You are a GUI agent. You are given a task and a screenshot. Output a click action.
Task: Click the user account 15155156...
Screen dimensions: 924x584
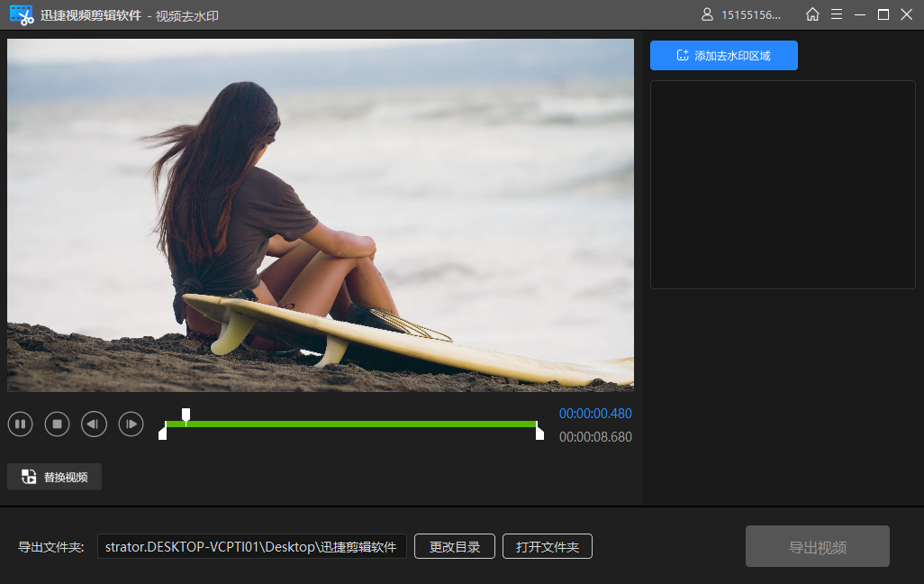click(741, 14)
